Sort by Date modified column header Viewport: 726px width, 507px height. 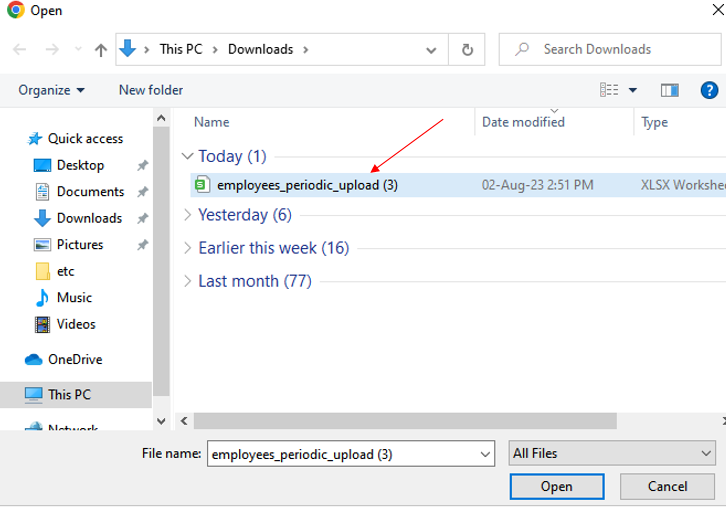[523, 122]
